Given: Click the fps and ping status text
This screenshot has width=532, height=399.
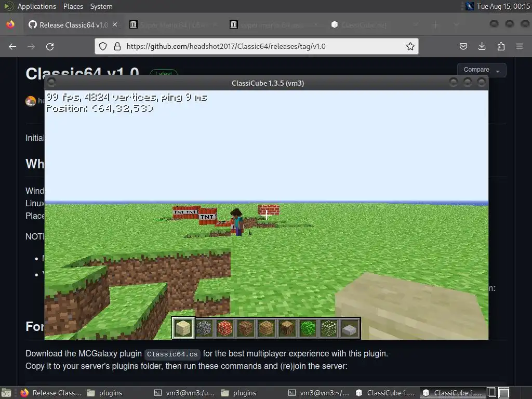Looking at the screenshot, I should (x=127, y=97).
